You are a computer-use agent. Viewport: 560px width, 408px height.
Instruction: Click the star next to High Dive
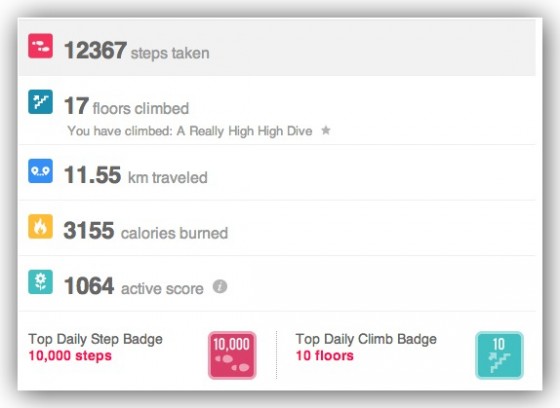tap(326, 130)
